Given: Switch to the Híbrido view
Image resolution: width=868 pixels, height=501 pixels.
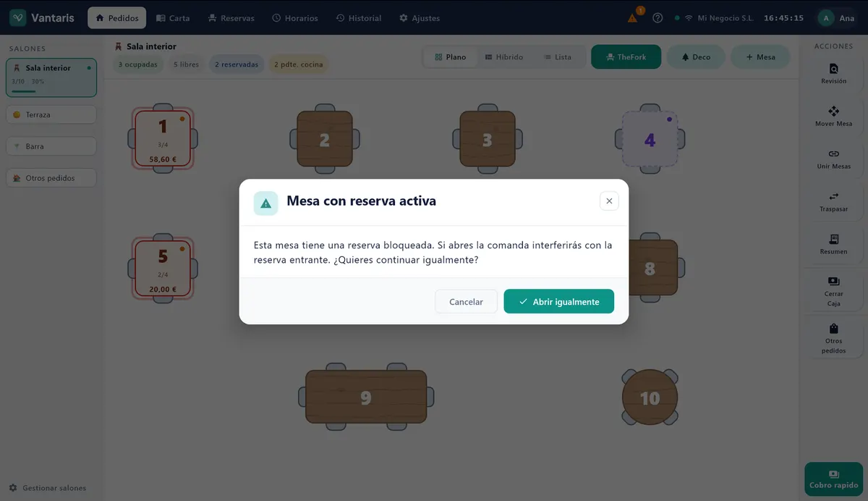Looking at the screenshot, I should point(504,57).
